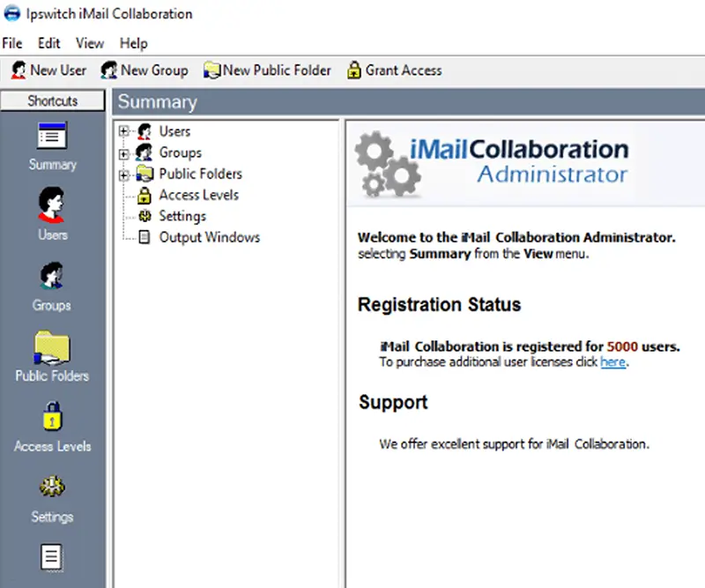Click the Grant Access toolbar label

(404, 71)
